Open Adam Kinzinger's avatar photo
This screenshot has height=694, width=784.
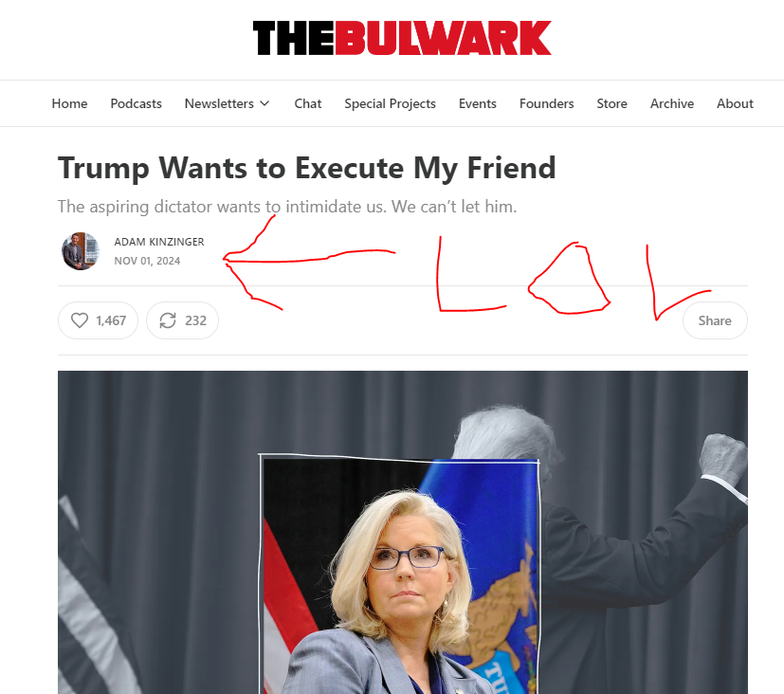(x=80, y=251)
